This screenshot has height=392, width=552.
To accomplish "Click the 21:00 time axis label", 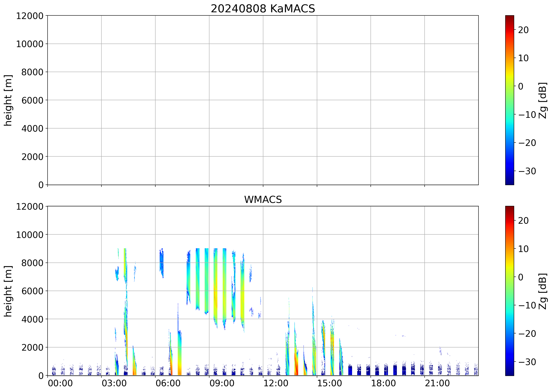I will pos(437,383).
